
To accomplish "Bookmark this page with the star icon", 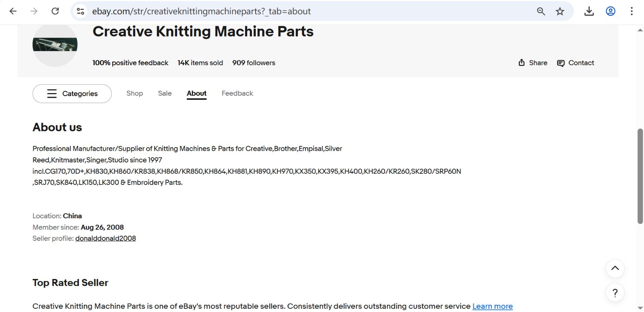I will pos(560,11).
